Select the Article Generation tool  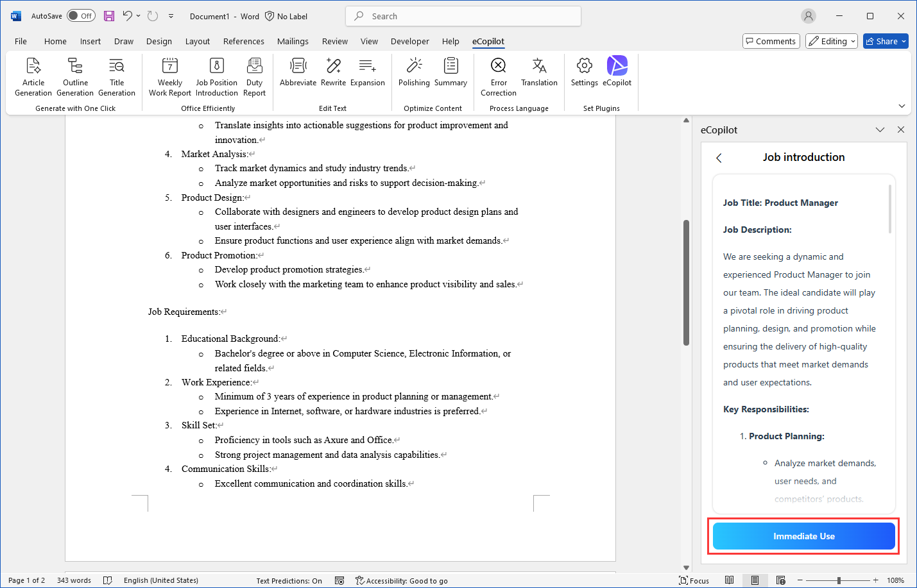[33, 76]
